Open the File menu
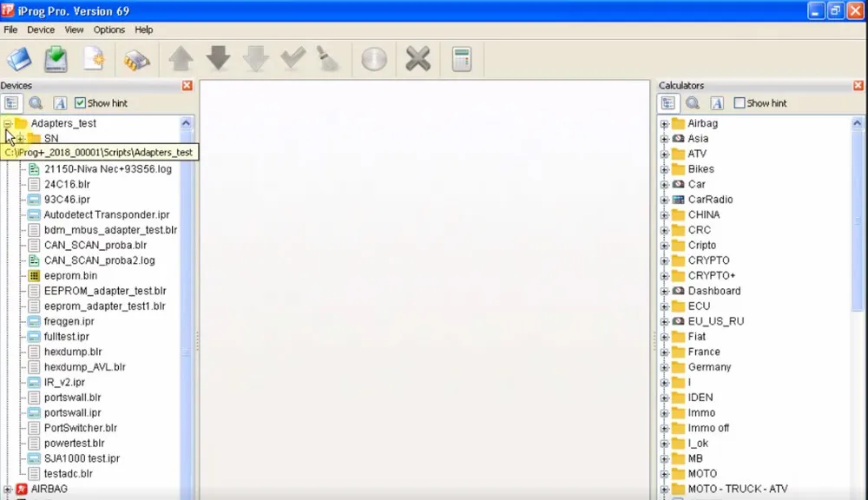Screen dimensions: 868x500 (x=10, y=30)
